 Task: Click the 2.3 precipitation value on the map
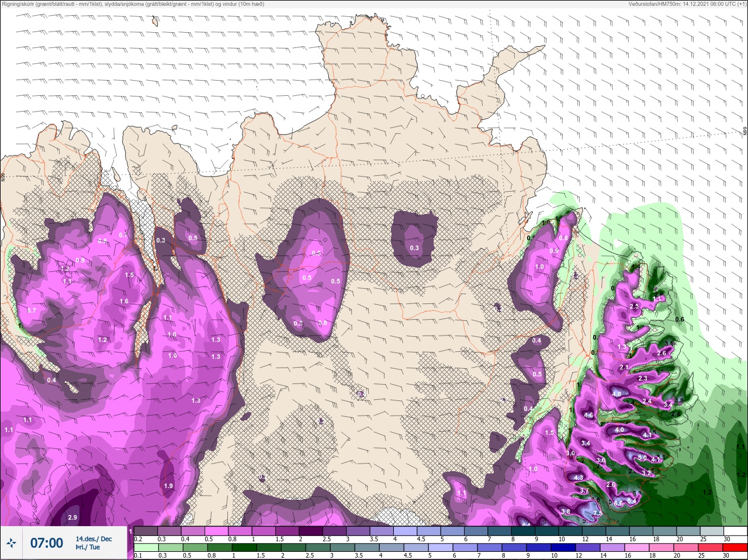pos(643,379)
